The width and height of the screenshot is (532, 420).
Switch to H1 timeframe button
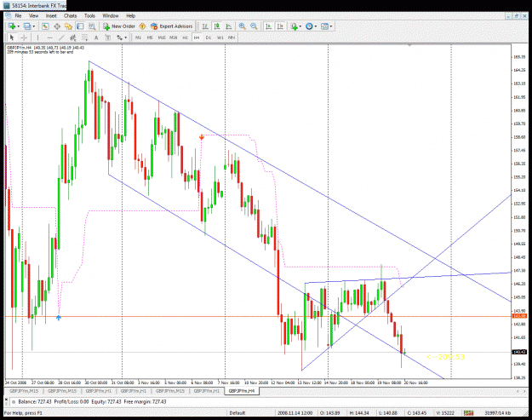tap(185, 37)
